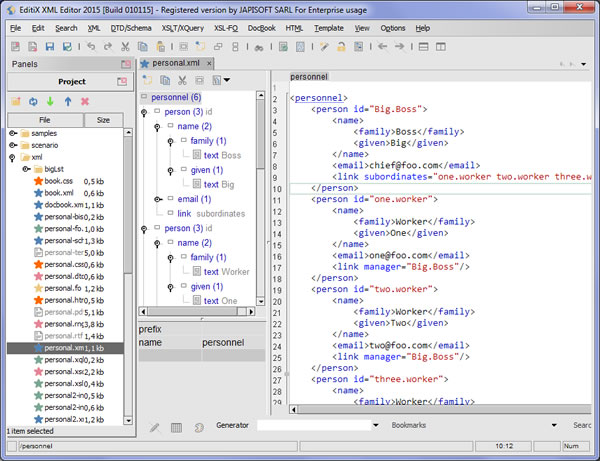This screenshot has width=600, height=461.
Task: Create a new document from the toolbar
Action: point(16,47)
